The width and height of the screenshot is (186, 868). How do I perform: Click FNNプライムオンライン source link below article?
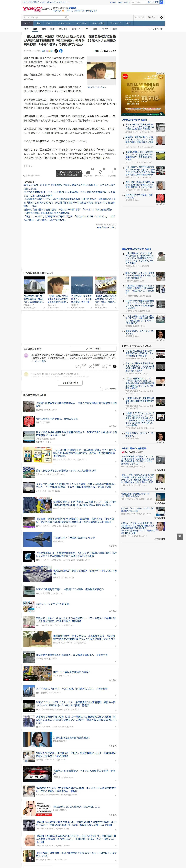coord(107,227)
